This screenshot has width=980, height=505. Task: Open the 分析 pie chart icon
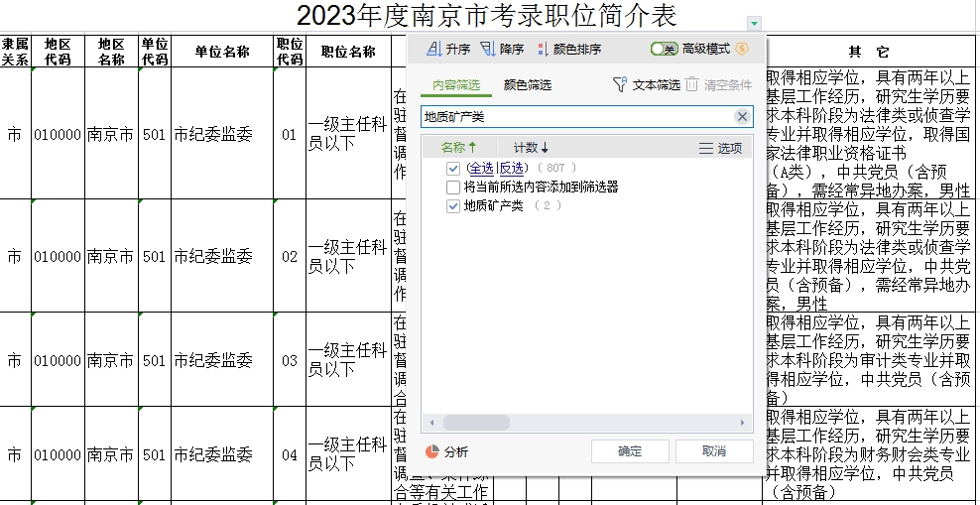(432, 451)
